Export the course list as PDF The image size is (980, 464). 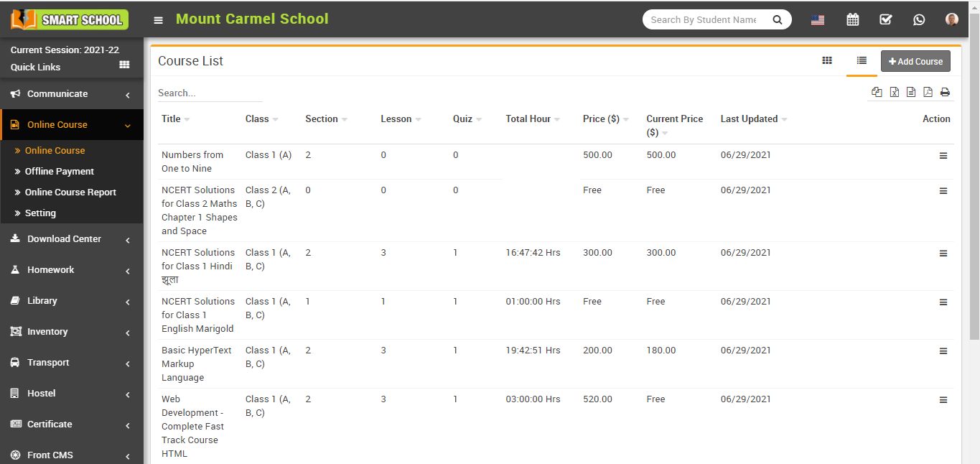coord(928,92)
